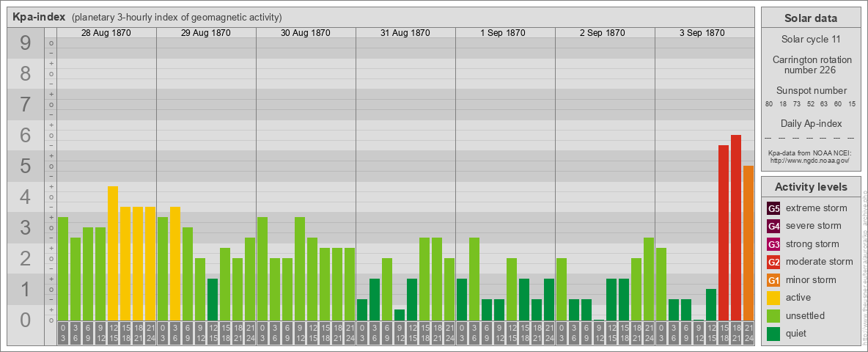This screenshot has width=868, height=352.
Task: Click the 21-24 time label under 3 Sep
Action: tap(749, 333)
